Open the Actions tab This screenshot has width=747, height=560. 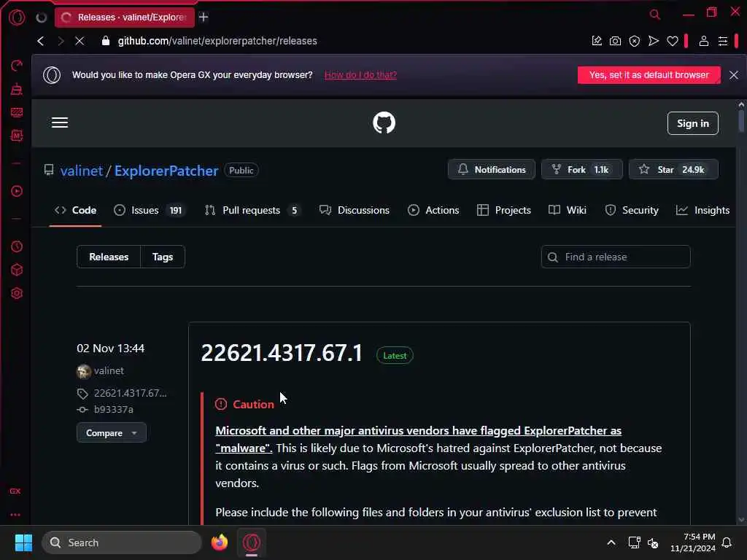point(433,210)
